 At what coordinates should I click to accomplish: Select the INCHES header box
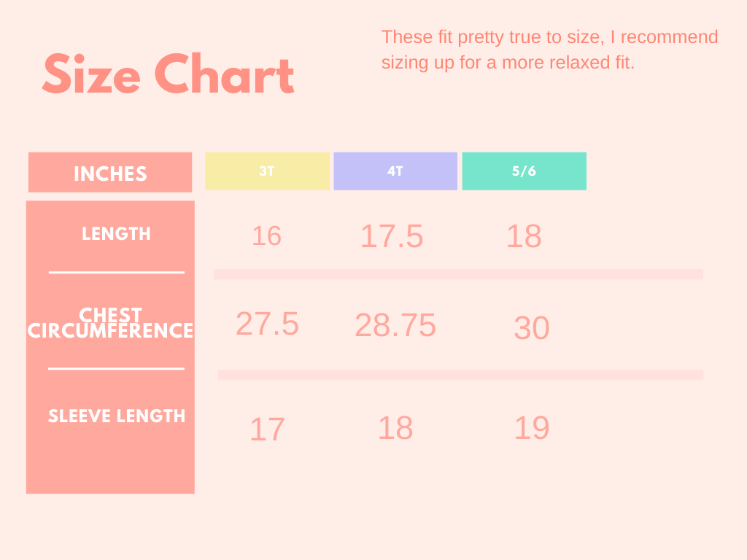click(110, 172)
